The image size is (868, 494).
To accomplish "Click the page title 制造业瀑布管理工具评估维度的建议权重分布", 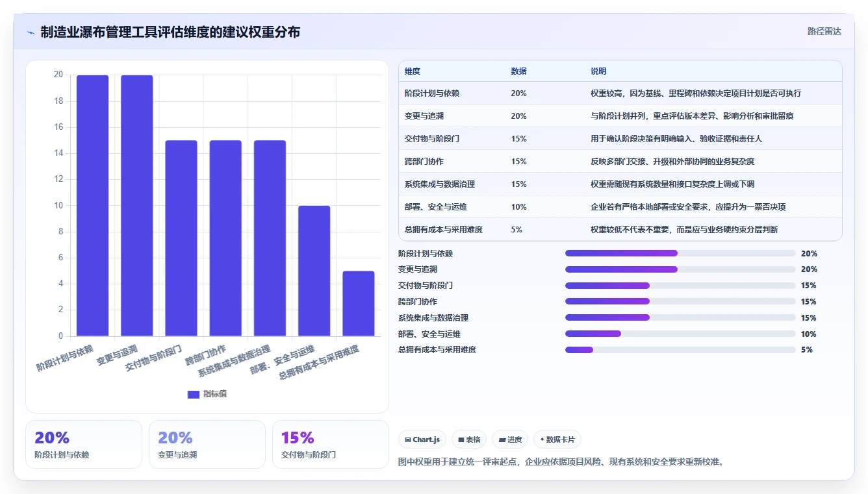I will click(x=170, y=32).
